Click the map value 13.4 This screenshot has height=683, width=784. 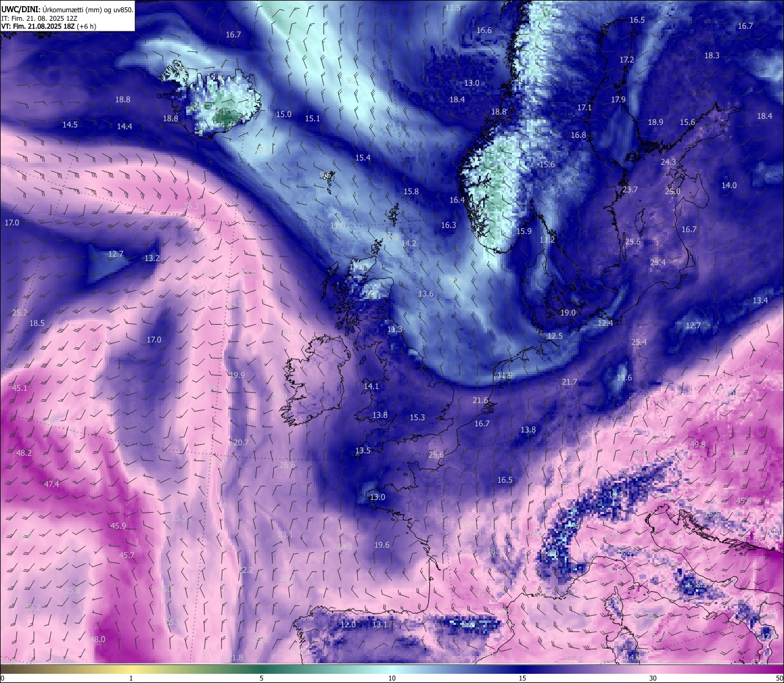point(760,301)
